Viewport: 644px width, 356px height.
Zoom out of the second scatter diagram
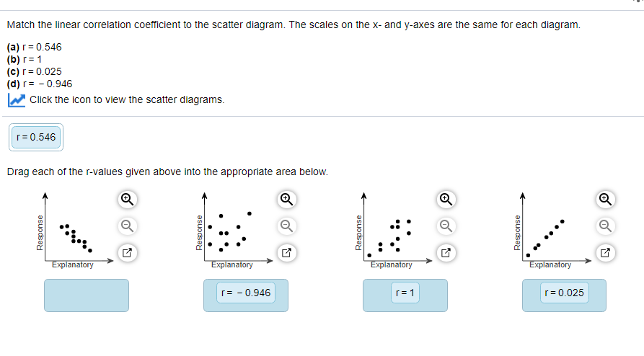[287, 226]
